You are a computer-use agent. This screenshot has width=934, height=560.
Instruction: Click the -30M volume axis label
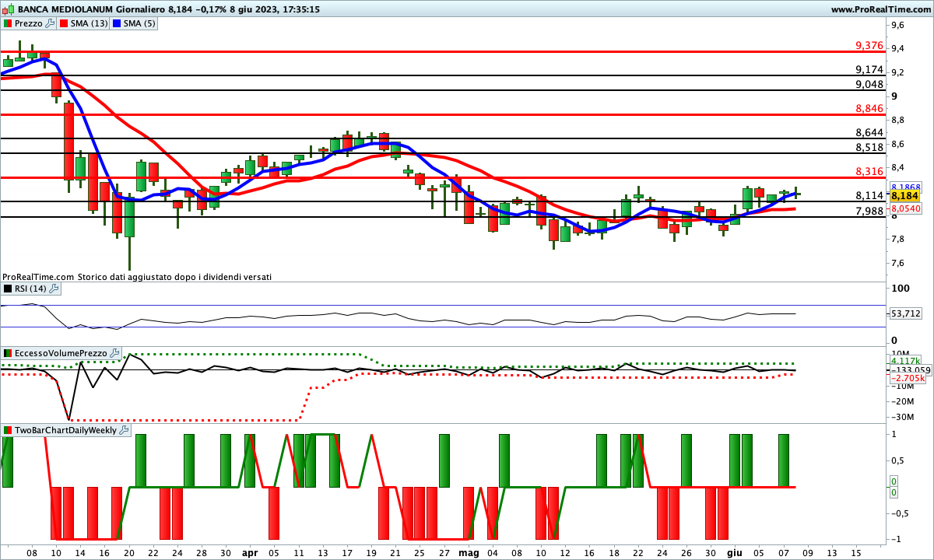tap(901, 417)
